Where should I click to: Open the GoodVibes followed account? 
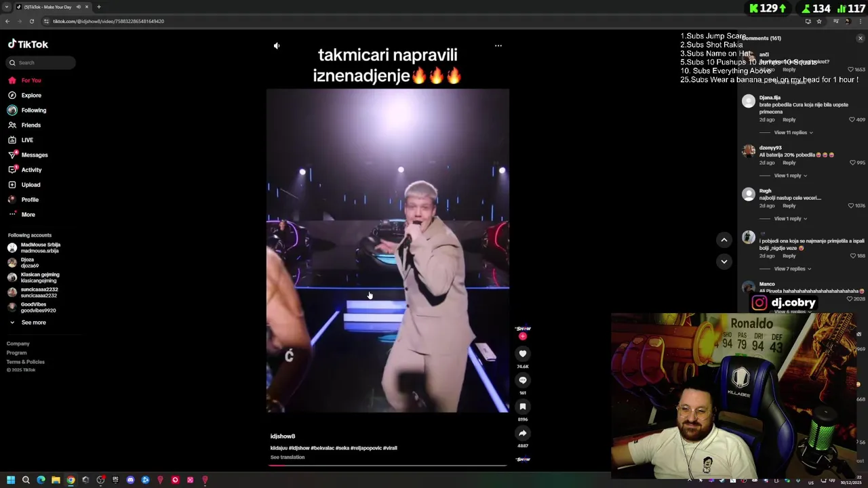tap(32, 307)
